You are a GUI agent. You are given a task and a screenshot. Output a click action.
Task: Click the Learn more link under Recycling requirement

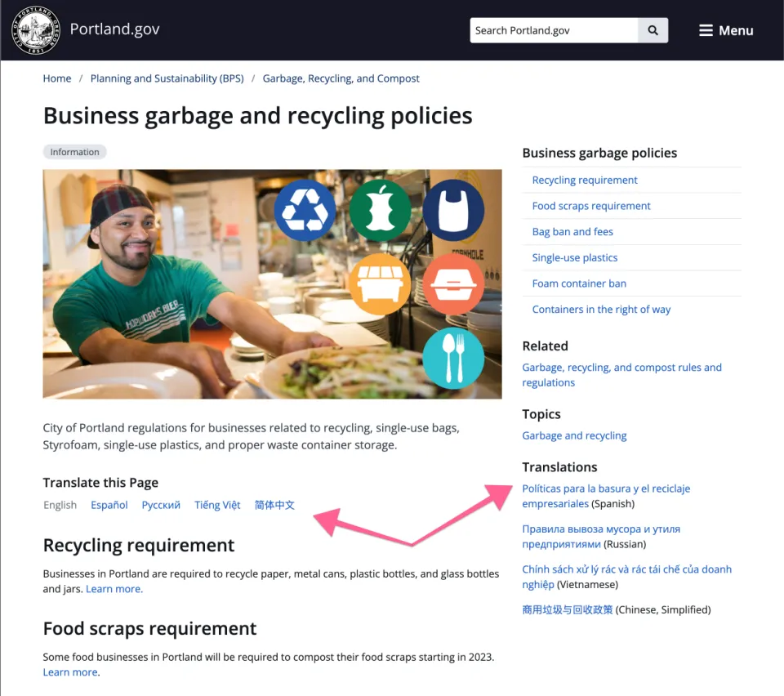(x=114, y=588)
